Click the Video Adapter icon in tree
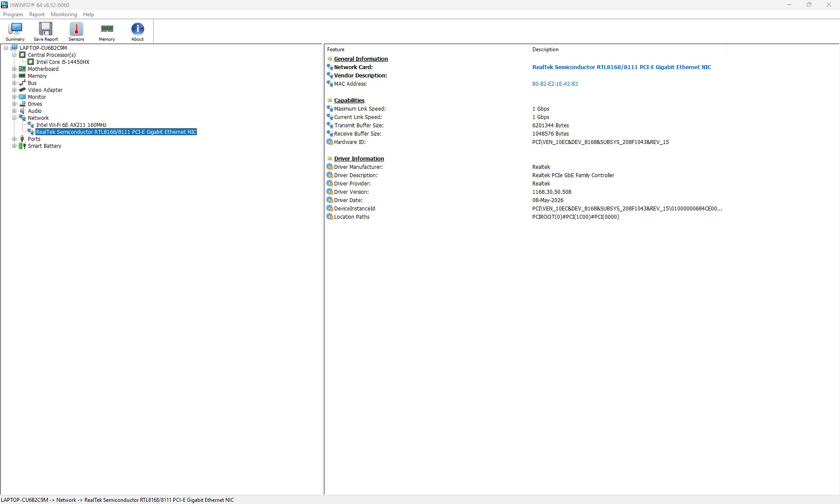The height and width of the screenshot is (504, 840). pyautogui.click(x=22, y=90)
